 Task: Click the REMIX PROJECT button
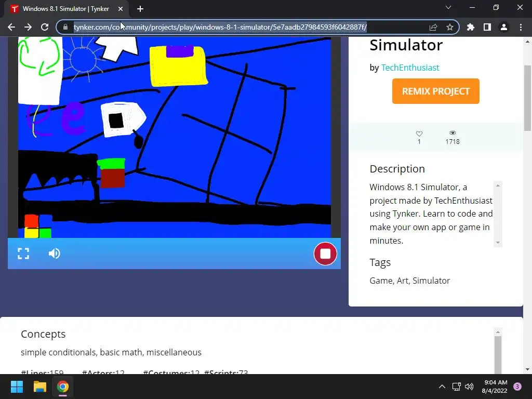click(436, 91)
